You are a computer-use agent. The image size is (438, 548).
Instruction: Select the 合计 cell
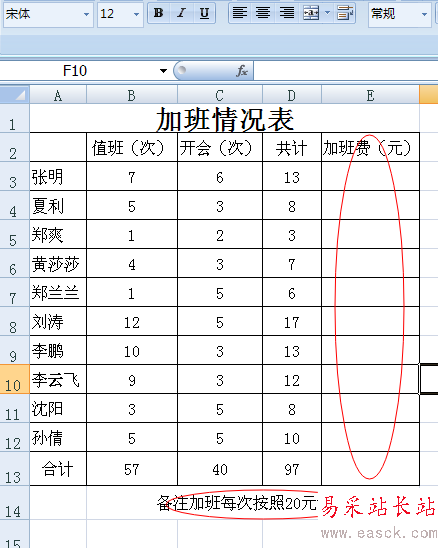coord(58,469)
